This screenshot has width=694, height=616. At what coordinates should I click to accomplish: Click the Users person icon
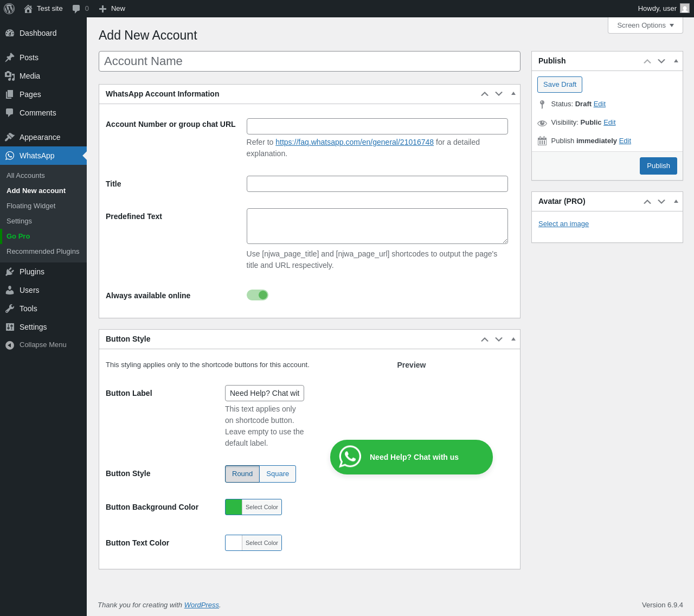coord(10,290)
